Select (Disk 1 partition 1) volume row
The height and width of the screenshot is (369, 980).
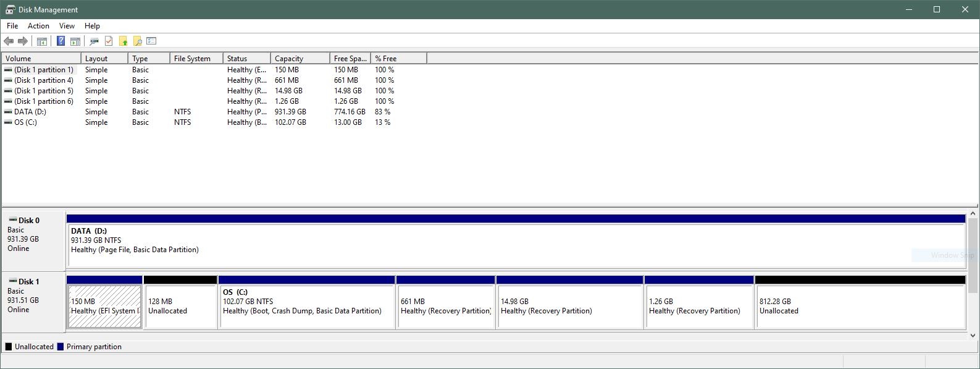pos(214,70)
